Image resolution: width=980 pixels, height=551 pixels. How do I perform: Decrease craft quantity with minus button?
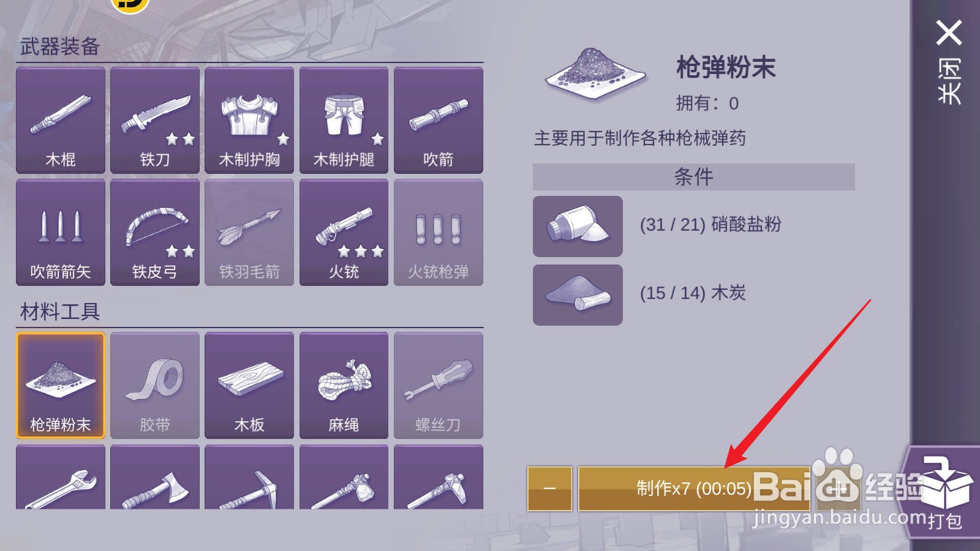(549, 489)
